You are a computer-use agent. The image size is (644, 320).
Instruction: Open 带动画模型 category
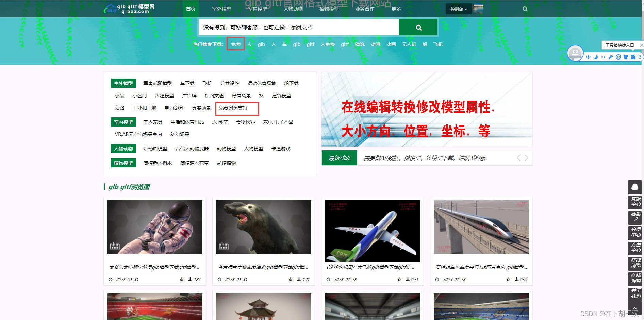(155, 149)
